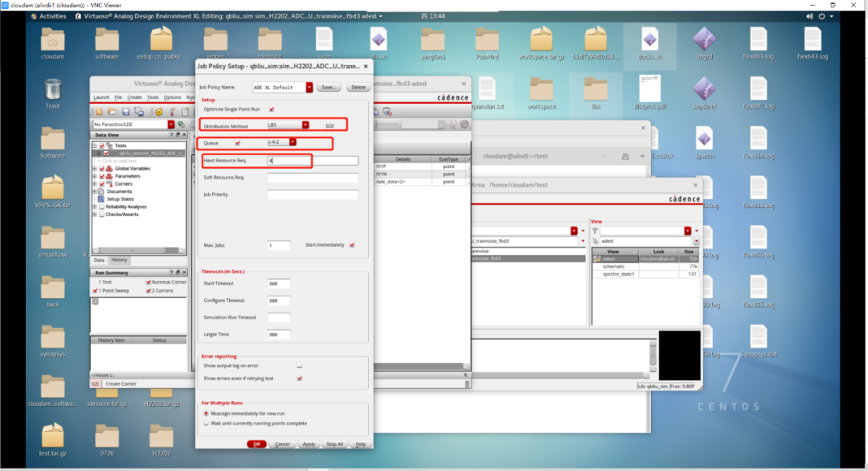Open the test.tar.gz desktop icon
868x471 pixels.
[x=52, y=436]
